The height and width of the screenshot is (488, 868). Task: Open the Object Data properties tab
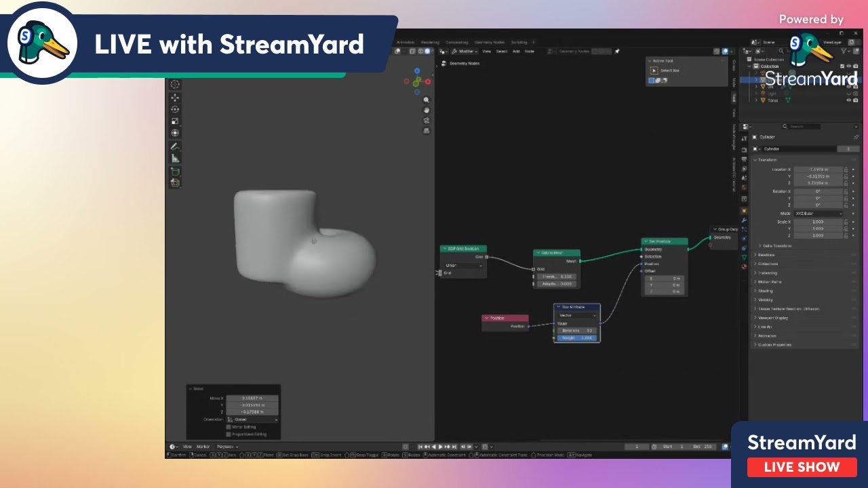744,258
